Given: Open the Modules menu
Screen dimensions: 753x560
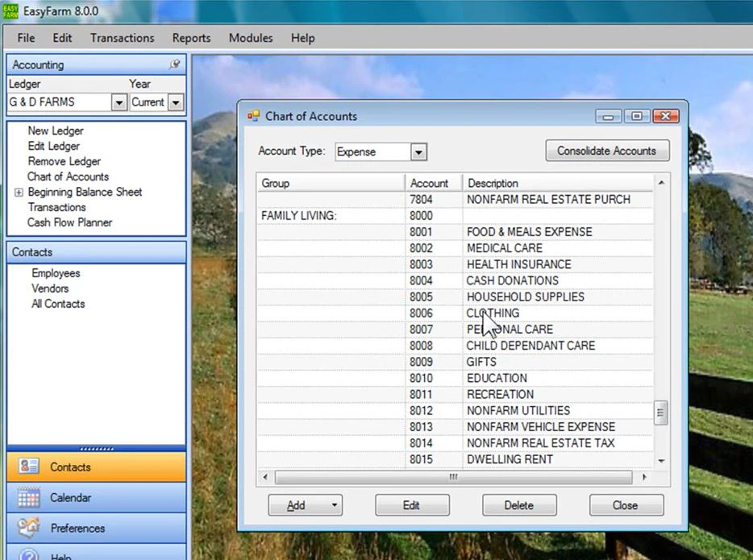Looking at the screenshot, I should coord(250,38).
